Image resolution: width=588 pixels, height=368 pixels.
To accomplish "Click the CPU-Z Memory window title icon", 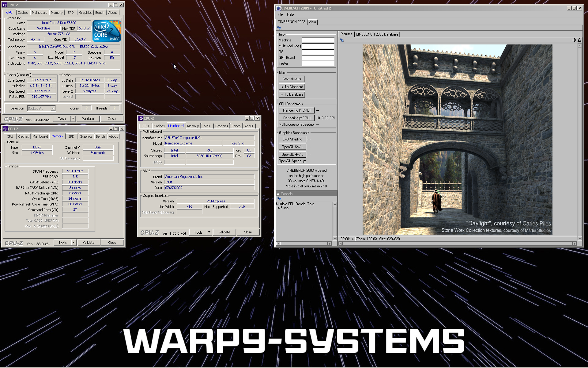I will coord(5,129).
